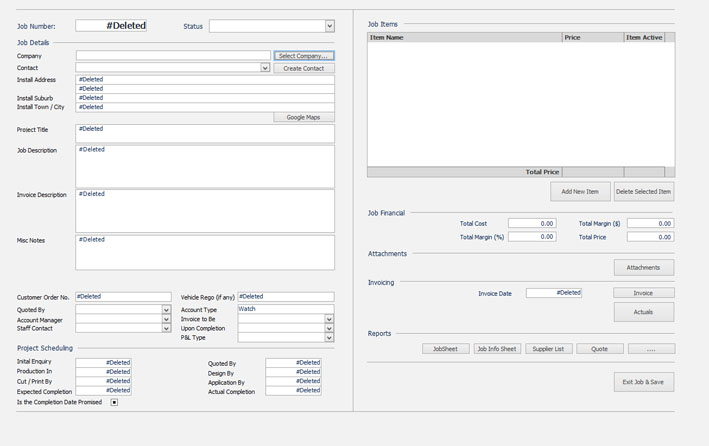The width and height of the screenshot is (709, 446).
Task: Open the P&L Type dropdown
Action: (x=329, y=338)
